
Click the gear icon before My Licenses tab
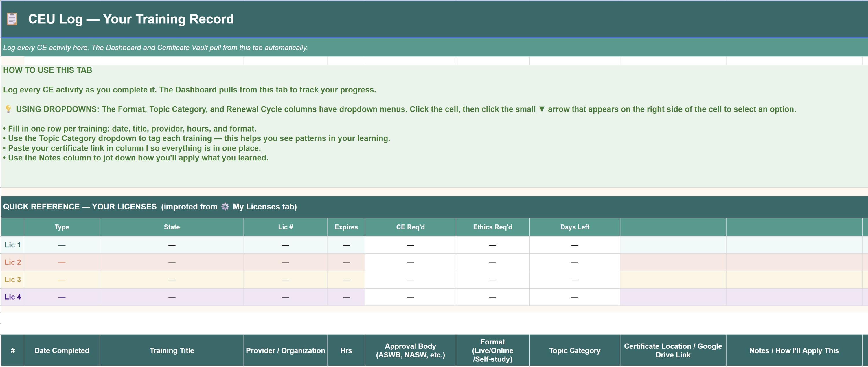(225, 207)
